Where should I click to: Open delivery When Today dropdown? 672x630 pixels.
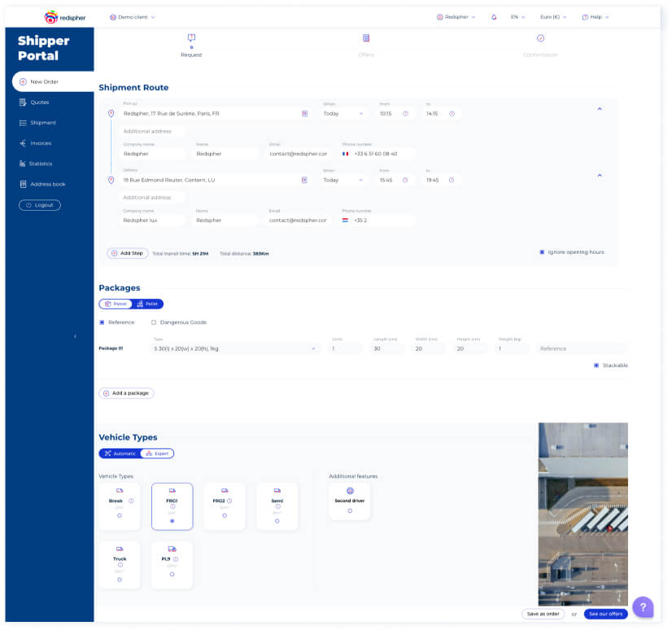pos(343,180)
